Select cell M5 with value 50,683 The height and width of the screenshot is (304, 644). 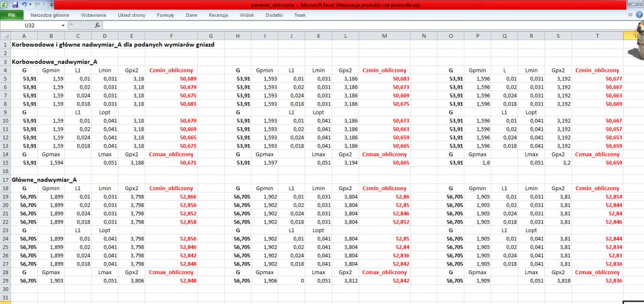pyautogui.click(x=384, y=79)
